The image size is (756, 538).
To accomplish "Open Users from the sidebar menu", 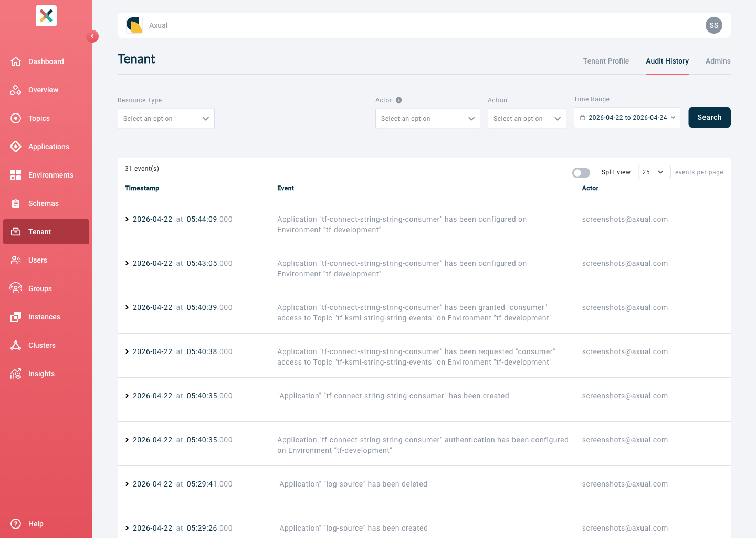I will point(46,260).
